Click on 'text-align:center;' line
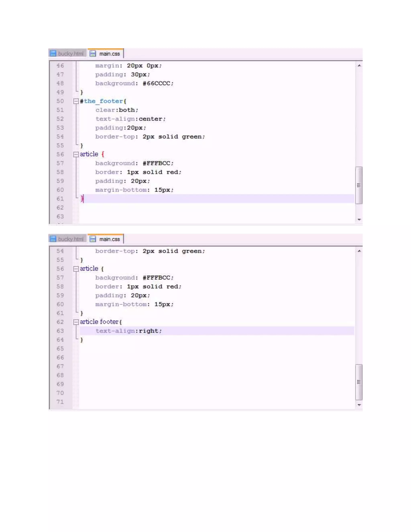This screenshot has width=411, height=532. click(130, 119)
